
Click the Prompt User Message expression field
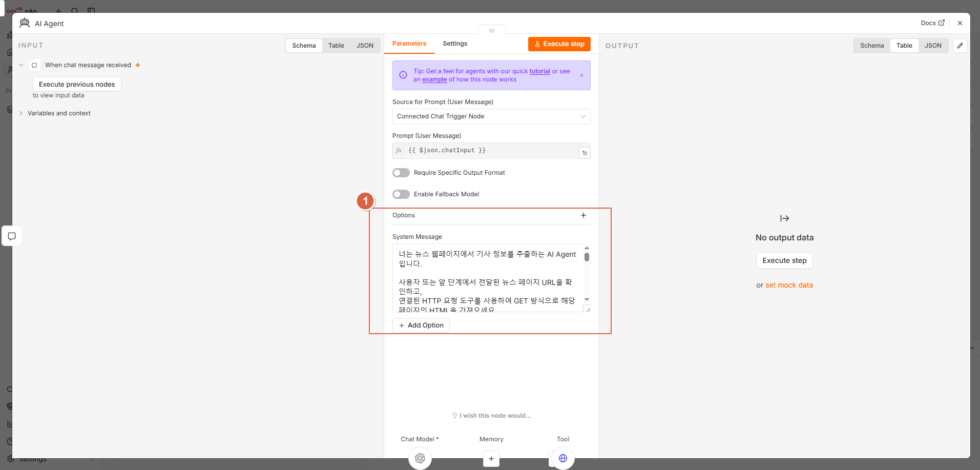click(x=491, y=151)
